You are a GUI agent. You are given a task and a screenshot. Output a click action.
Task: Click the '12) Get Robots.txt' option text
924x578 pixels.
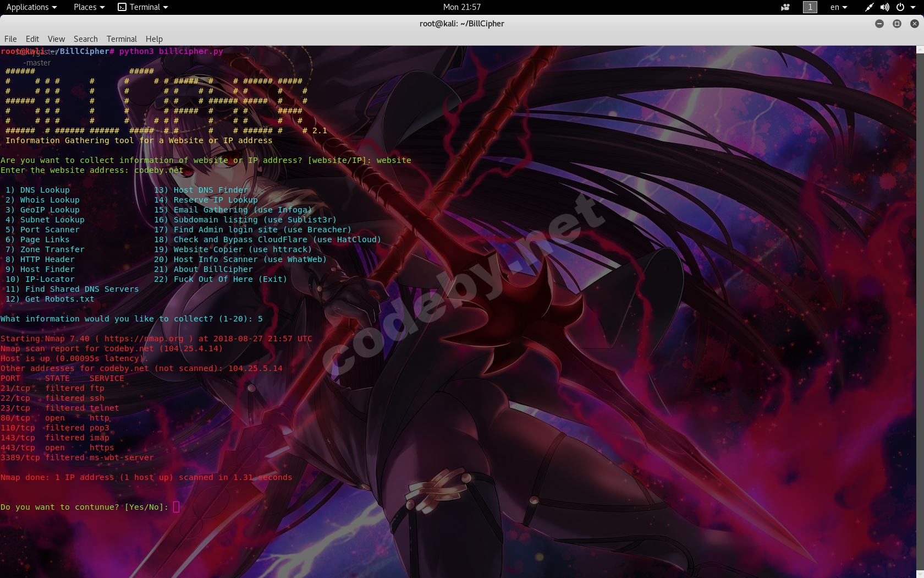click(50, 299)
